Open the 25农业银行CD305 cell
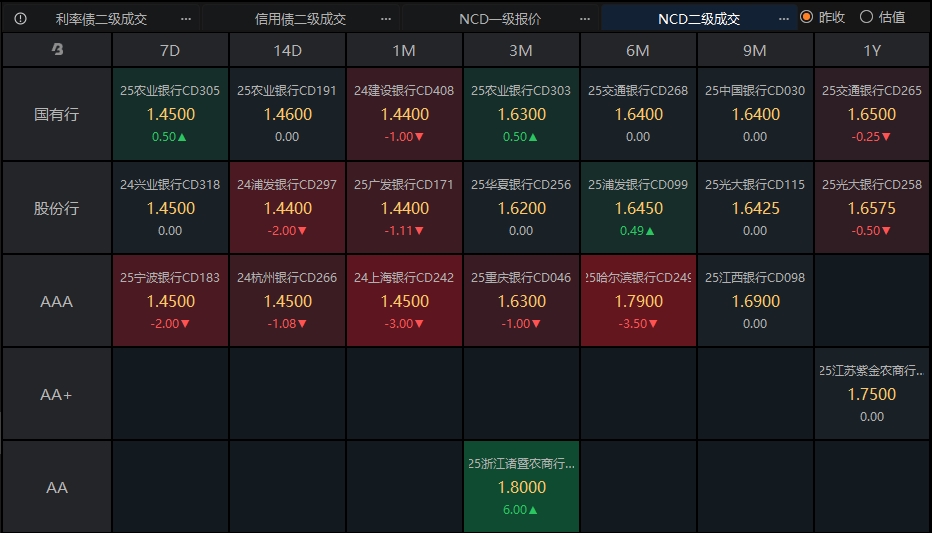932x533 pixels. (x=170, y=114)
